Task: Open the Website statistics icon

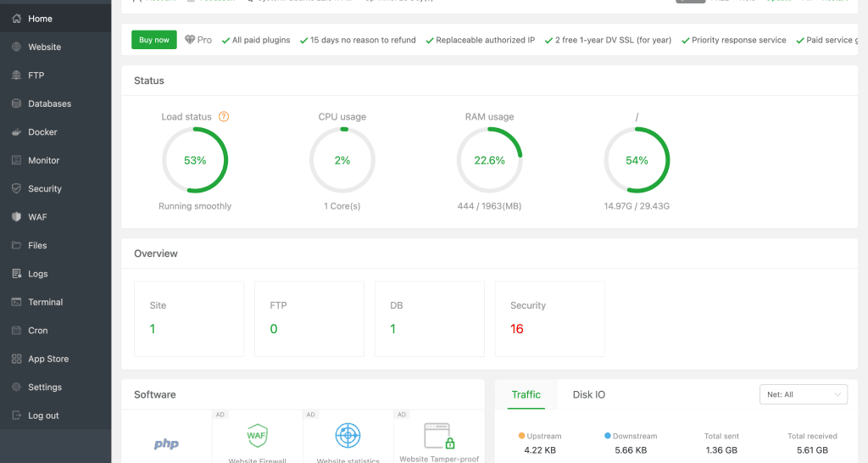Action: (348, 436)
